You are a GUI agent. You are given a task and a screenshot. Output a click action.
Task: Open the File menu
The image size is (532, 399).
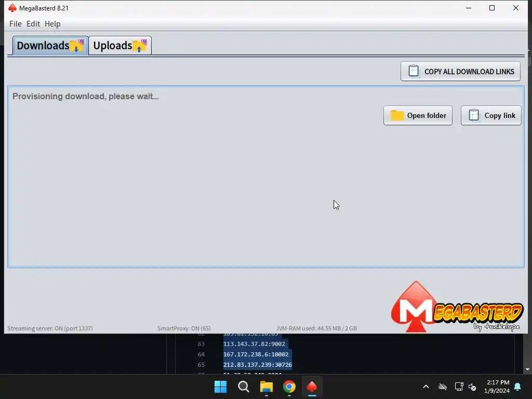(x=15, y=24)
